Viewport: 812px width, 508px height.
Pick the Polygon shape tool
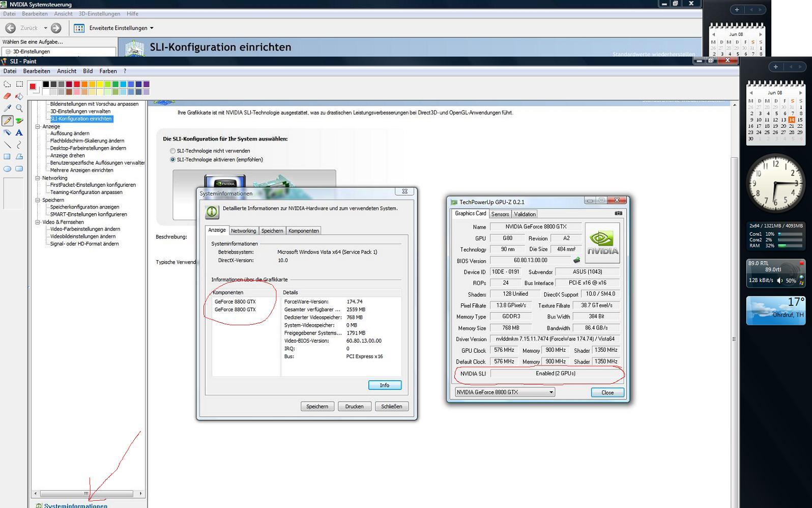[19, 157]
